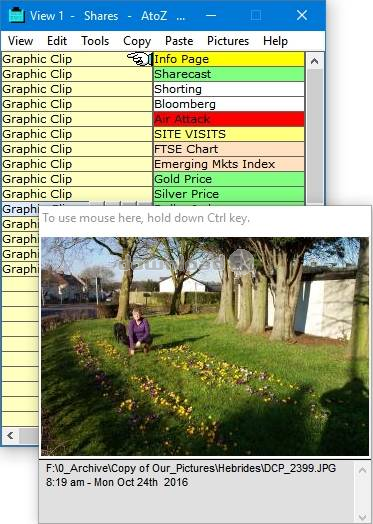Click the horizontal scroll left arrow
This screenshot has width=373, height=524.
click(x=10, y=435)
